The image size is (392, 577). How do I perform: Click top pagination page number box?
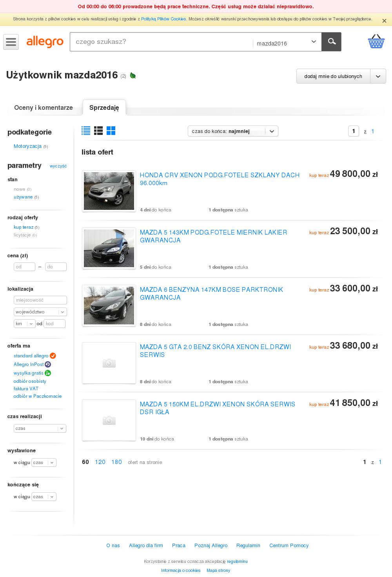tap(354, 131)
